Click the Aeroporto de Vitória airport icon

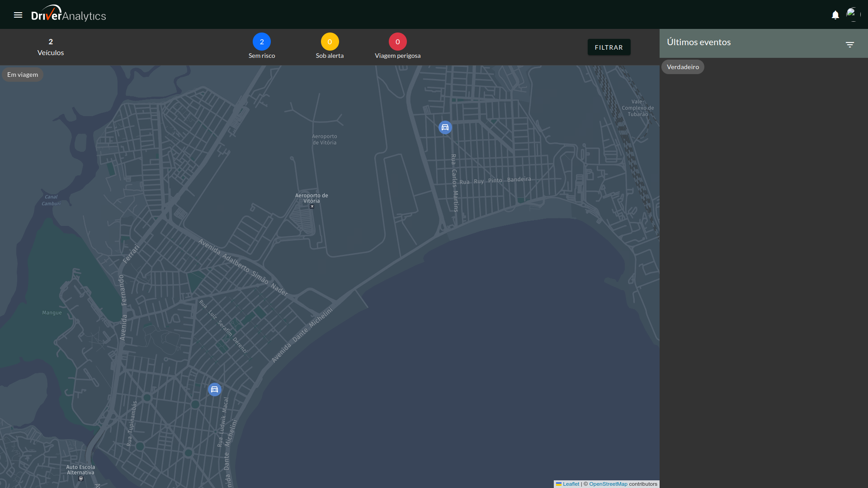311,206
